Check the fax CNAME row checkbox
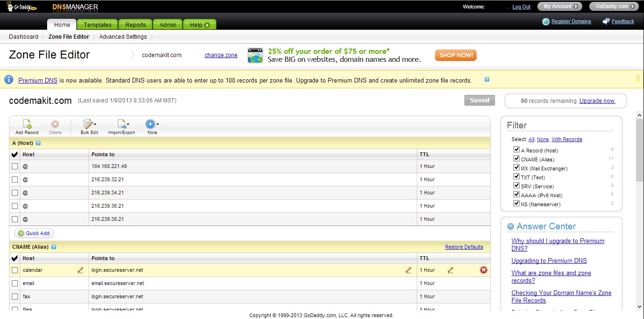 pyautogui.click(x=15, y=296)
